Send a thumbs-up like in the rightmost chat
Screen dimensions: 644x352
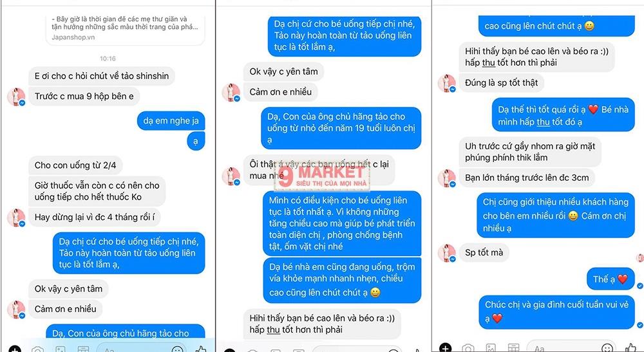pyautogui.click(x=631, y=348)
